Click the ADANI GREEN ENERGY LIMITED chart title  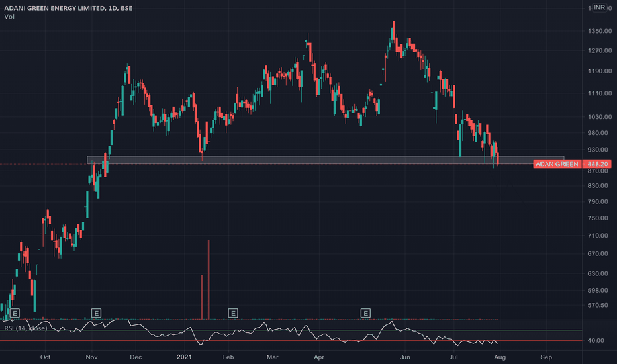click(x=68, y=8)
